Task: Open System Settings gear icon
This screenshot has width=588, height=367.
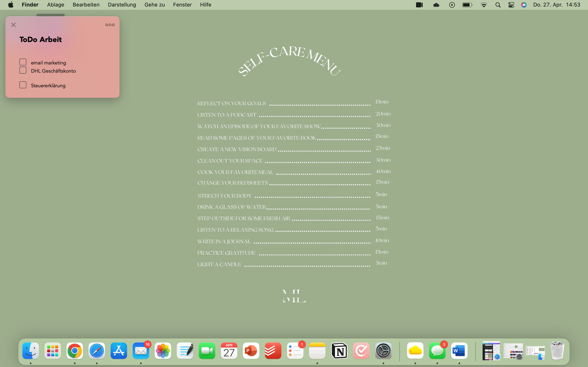Action: click(383, 351)
